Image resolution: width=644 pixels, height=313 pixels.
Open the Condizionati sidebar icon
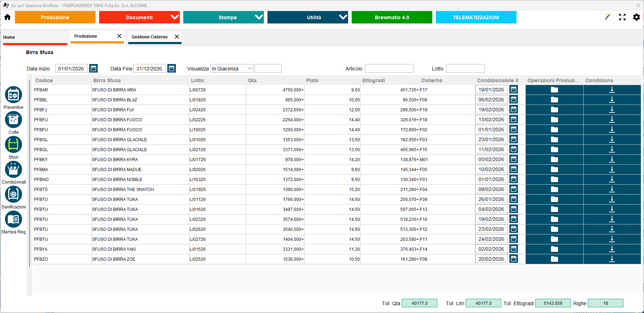(13, 170)
